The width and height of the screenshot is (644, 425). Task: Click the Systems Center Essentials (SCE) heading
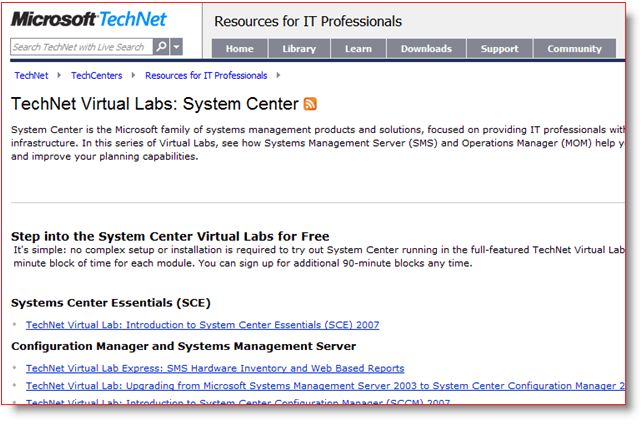tap(111, 303)
